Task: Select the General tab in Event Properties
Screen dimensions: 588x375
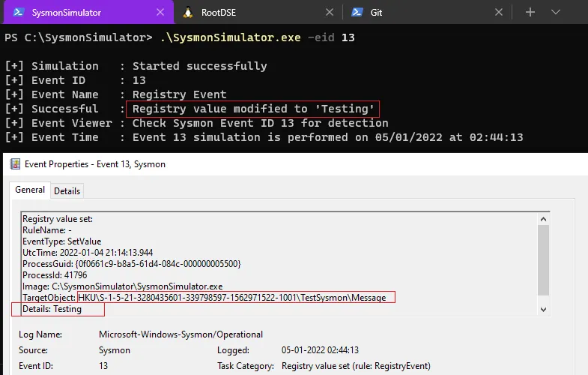Action: (30, 190)
